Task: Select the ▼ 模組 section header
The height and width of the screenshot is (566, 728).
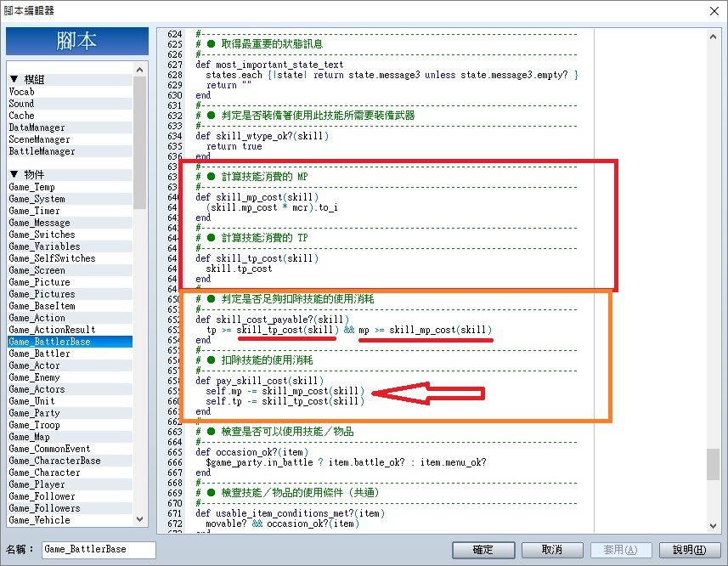Action: click(71, 79)
